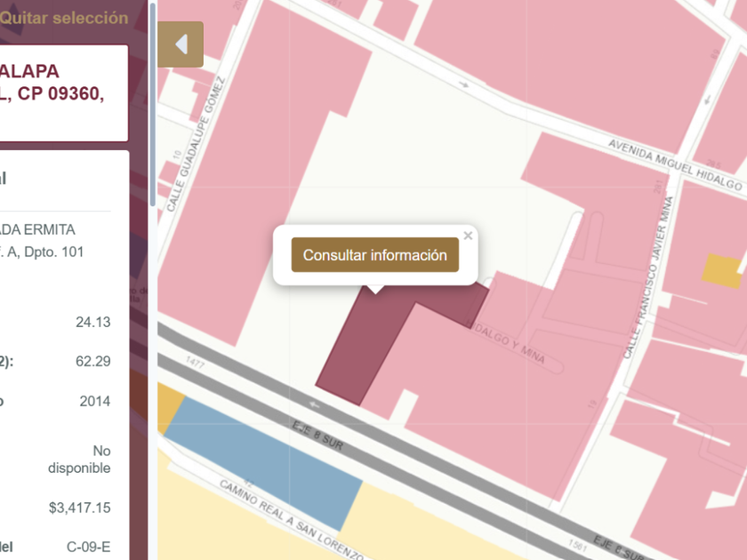Click the $3,417.15 value in panel
747x560 pixels.
79,508
